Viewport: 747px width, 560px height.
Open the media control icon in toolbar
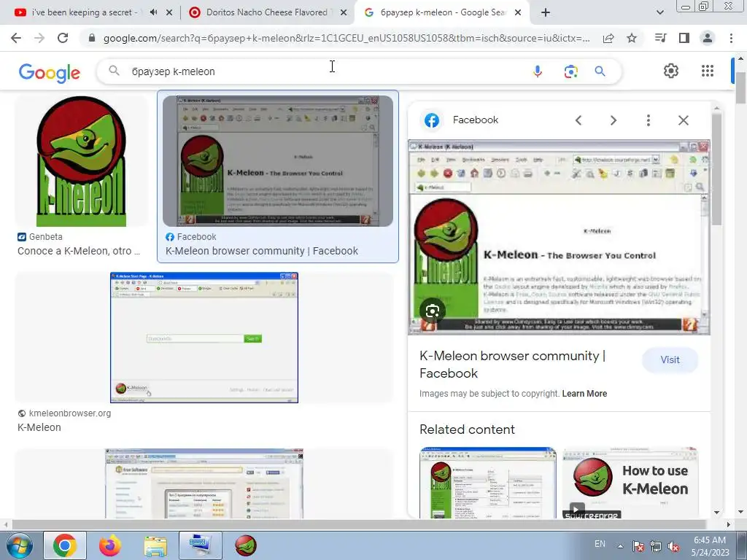[660, 38]
